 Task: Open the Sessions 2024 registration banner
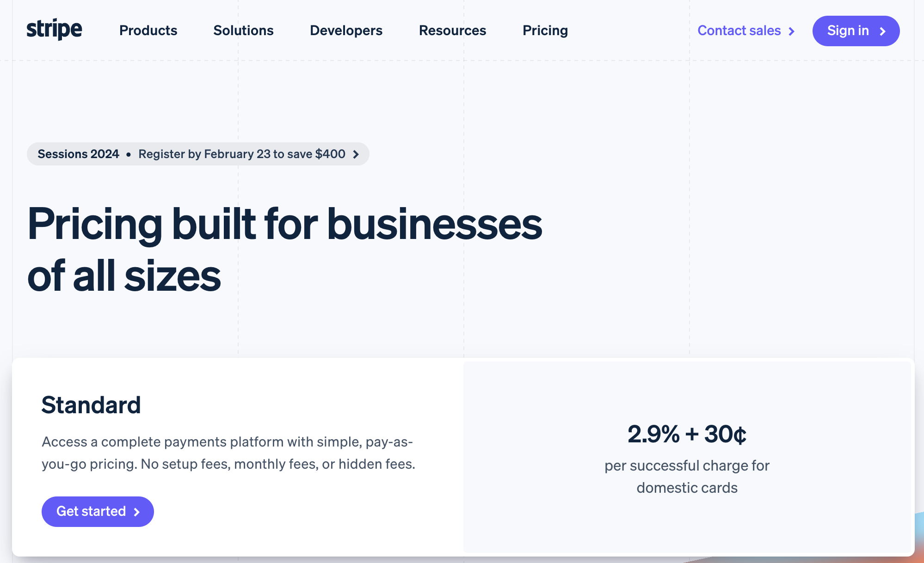[198, 154]
